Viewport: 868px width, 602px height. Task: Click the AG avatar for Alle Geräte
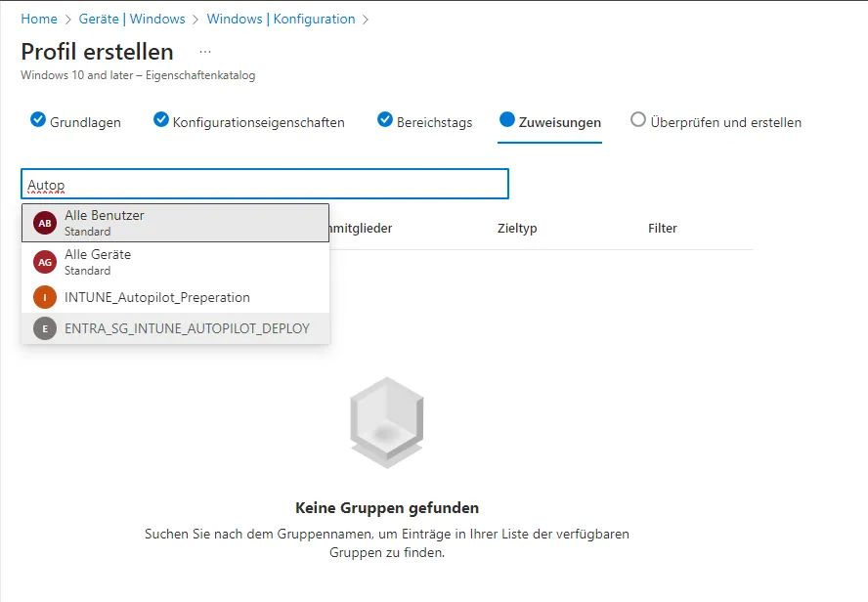coord(45,262)
